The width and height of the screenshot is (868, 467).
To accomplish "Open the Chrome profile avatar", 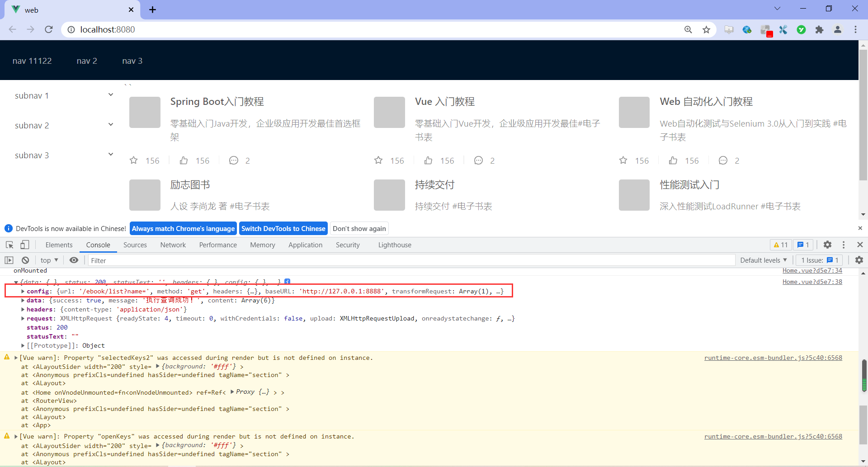I will 837,29.
